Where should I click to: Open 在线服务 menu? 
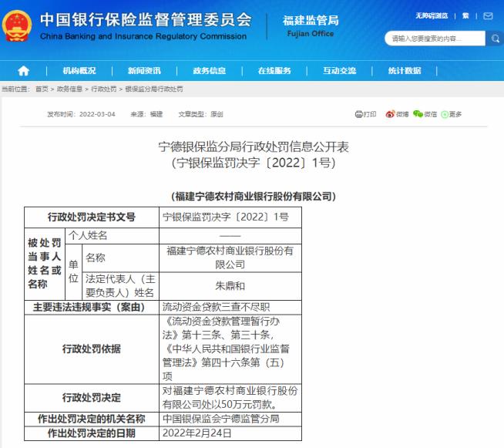click(x=274, y=71)
